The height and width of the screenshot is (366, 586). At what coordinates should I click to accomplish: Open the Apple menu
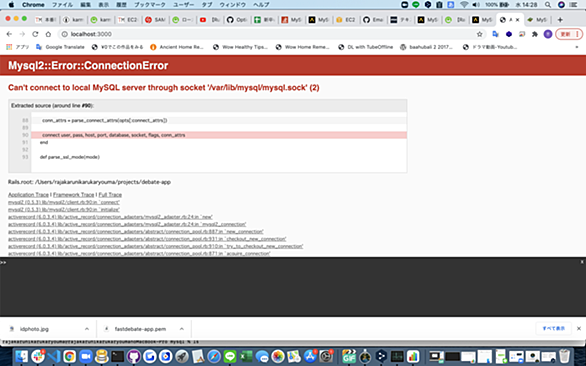11,4
